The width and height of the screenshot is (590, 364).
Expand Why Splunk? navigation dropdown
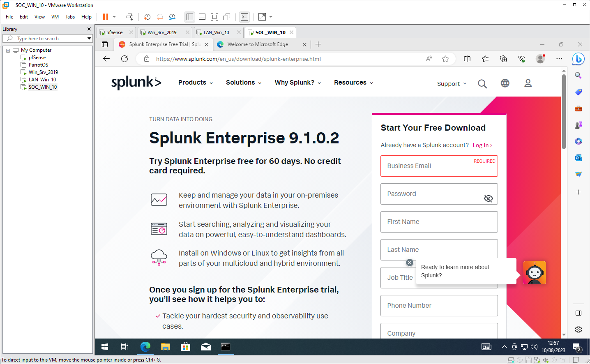(x=298, y=83)
